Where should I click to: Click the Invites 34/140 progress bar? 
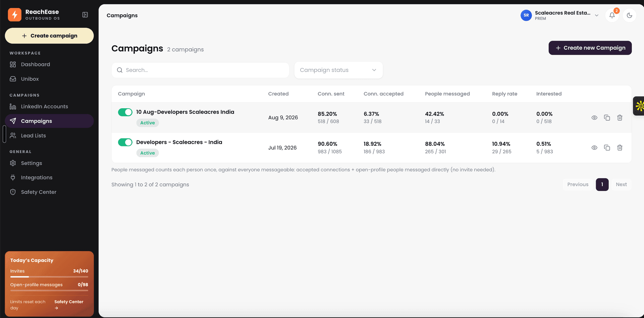pos(49,277)
